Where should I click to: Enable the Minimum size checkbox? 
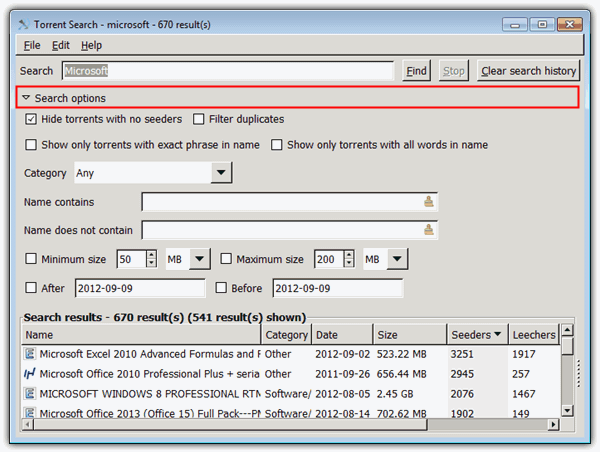31,259
